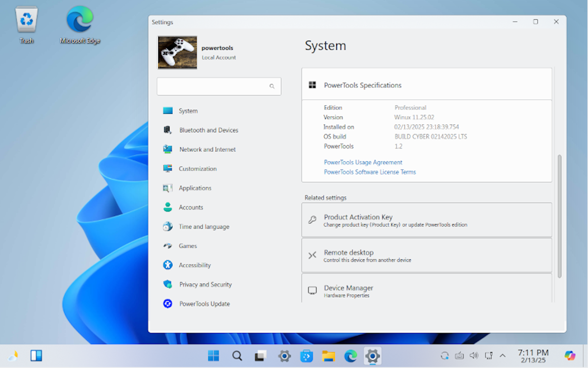588x368 pixels.
Task: Collapse the PowerTools Specifications card header
Action: pos(427,84)
